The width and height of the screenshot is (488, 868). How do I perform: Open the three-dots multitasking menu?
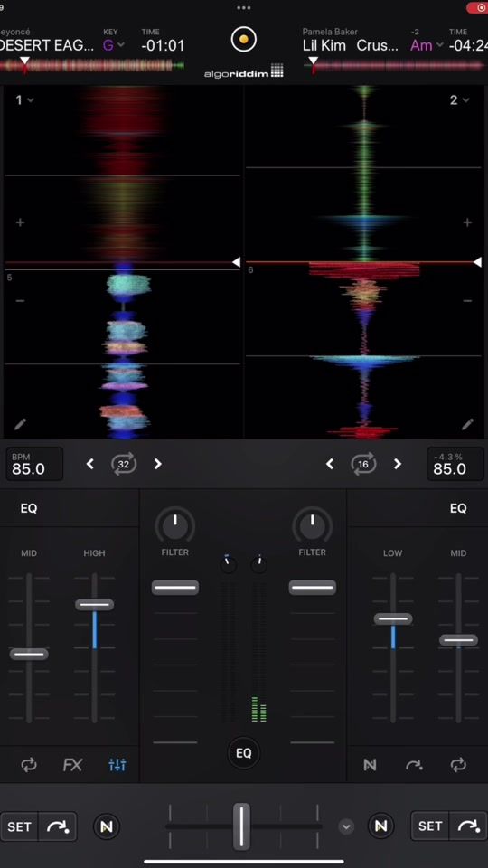click(243, 8)
